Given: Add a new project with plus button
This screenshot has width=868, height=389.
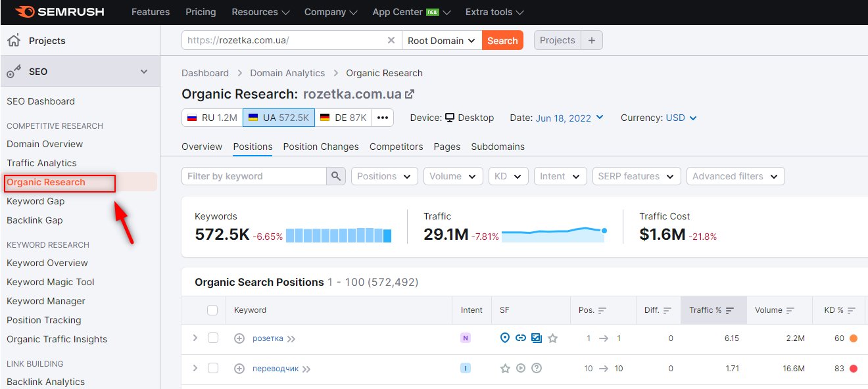Looking at the screenshot, I should pyautogui.click(x=592, y=40).
